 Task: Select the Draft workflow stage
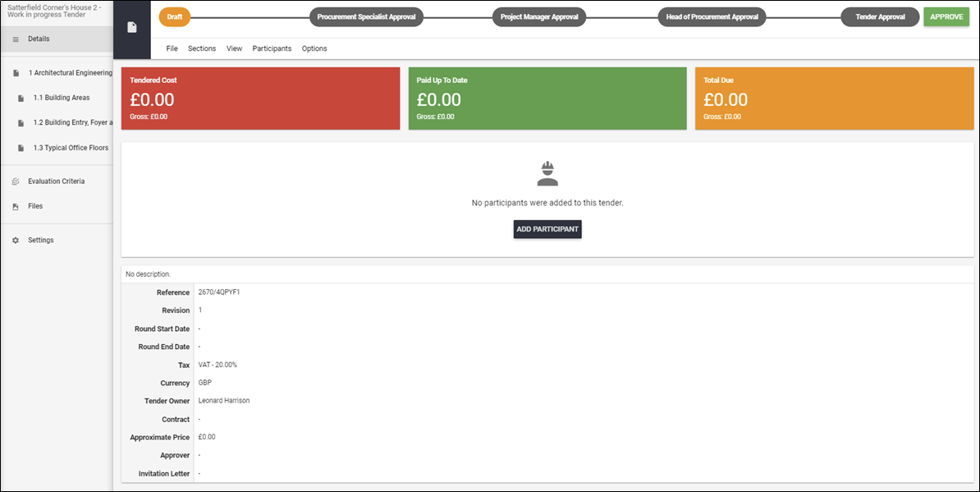[175, 17]
